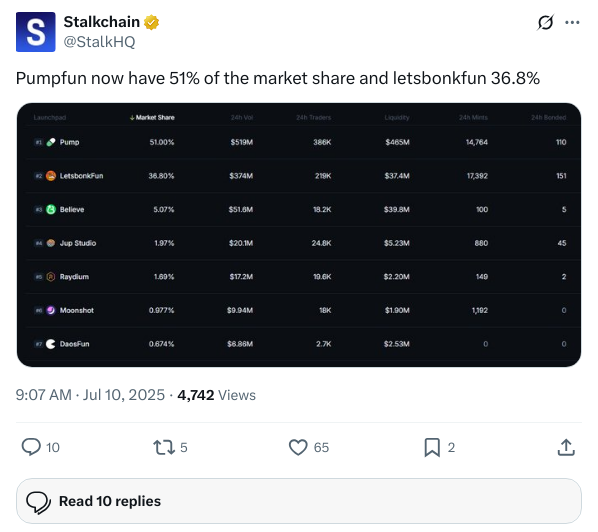Screen dimensions: 598x532
Task: Bookmark this tweet
Action: pyautogui.click(x=432, y=448)
